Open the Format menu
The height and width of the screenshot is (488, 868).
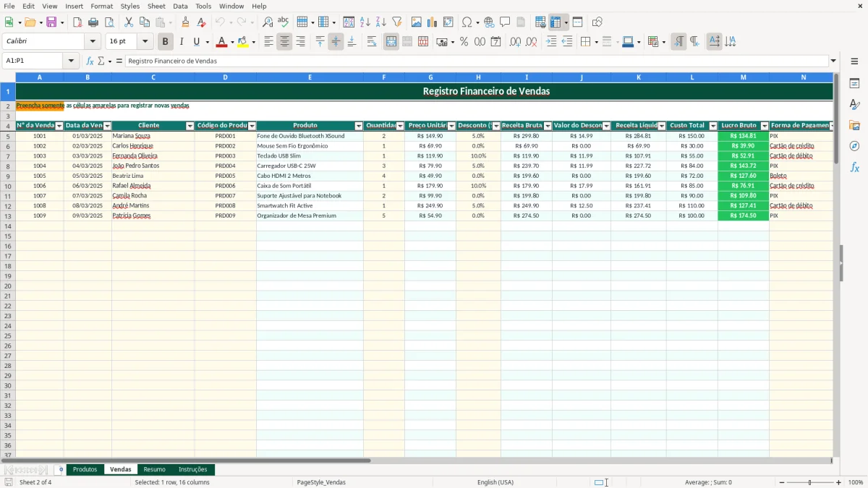(101, 6)
